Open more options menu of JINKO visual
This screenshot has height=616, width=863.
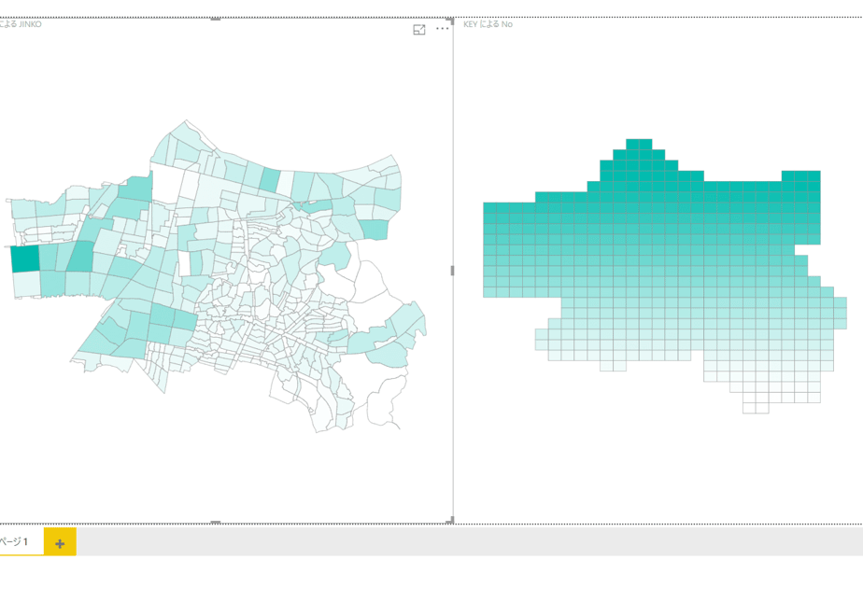442,29
